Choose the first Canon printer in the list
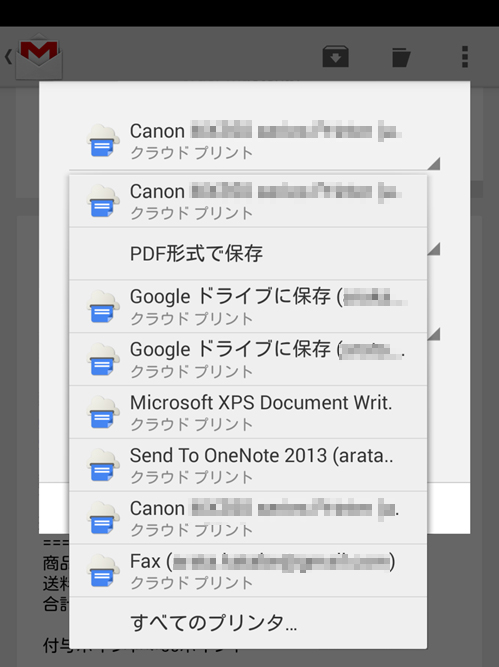The width and height of the screenshot is (499, 667). point(248,201)
